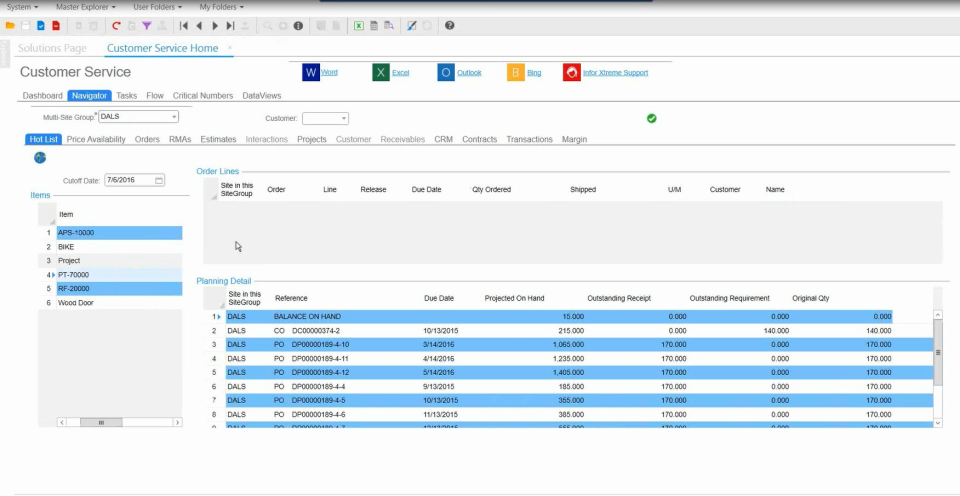This screenshot has width=960, height=496.
Task: Open the Outlook link
Action: (469, 72)
